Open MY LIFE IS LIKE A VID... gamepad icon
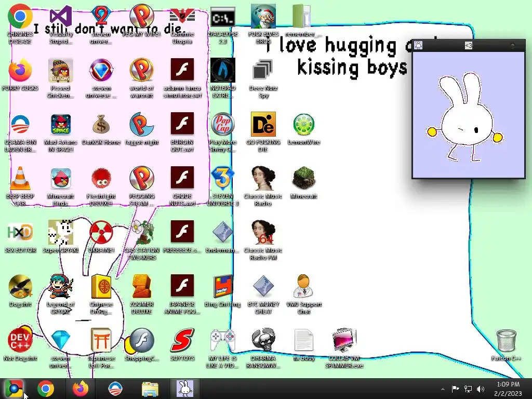The image size is (532, 399). click(222, 340)
